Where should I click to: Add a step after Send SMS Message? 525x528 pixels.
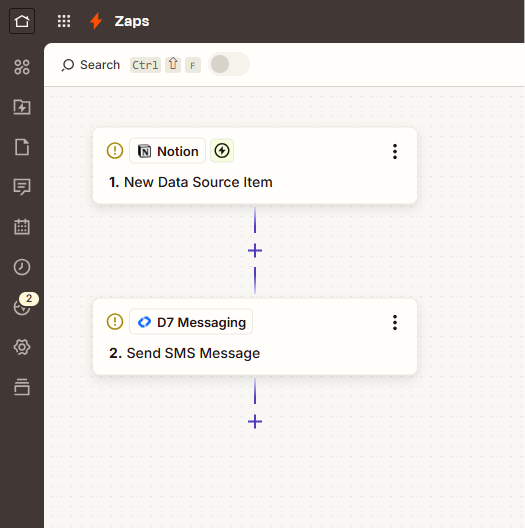[255, 422]
